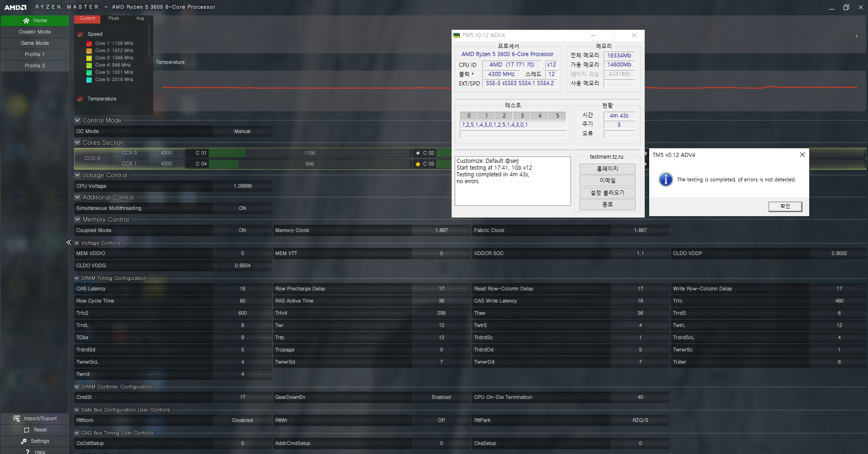
Task: Click the C 01 core speed bar
Action: (310, 153)
